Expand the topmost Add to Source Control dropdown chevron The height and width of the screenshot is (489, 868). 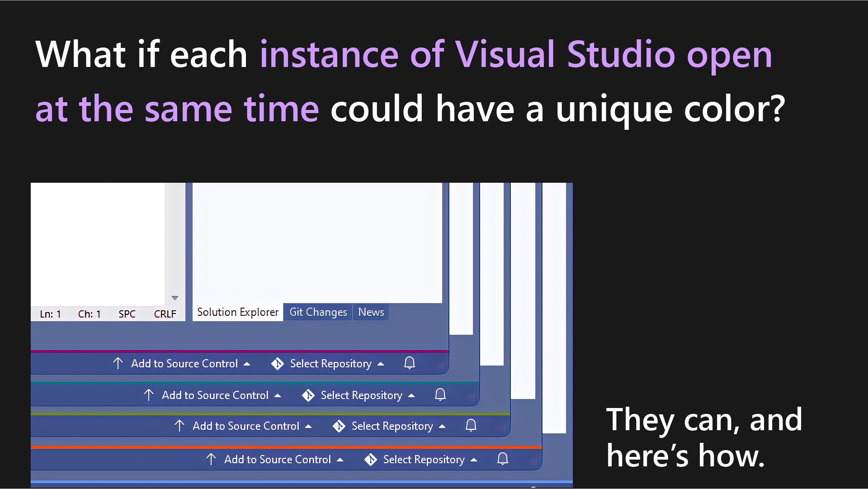(x=246, y=363)
